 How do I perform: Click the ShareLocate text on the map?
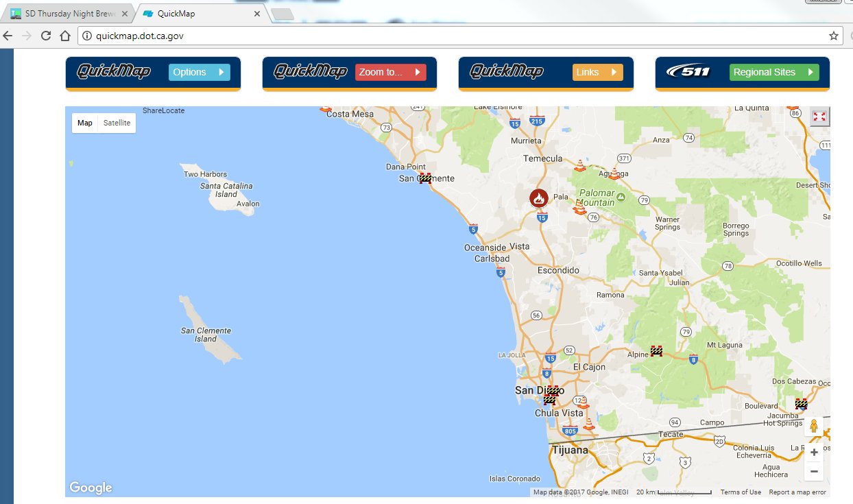click(x=164, y=110)
